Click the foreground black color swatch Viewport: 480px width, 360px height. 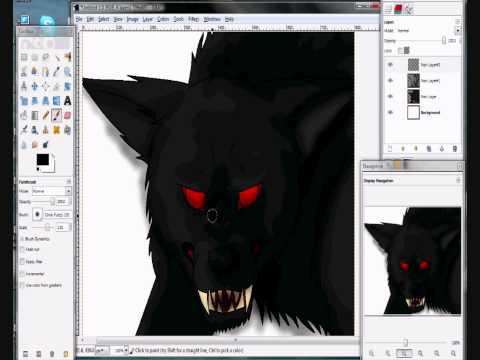(x=43, y=160)
